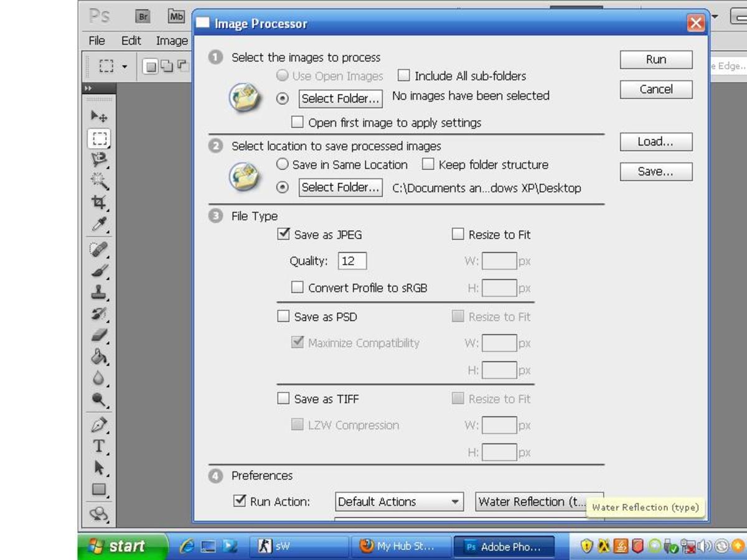Enable Convert Profile to sRGB
This screenshot has width=747, height=560.
coord(298,287)
